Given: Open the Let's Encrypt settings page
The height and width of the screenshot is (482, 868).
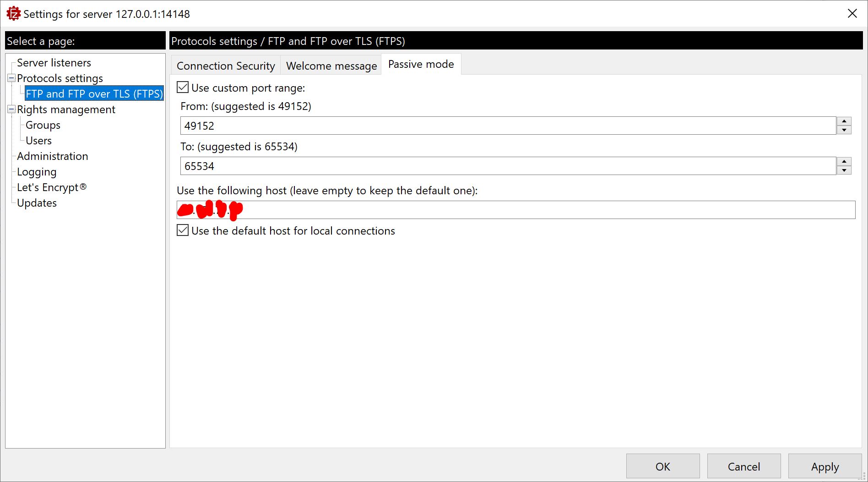Looking at the screenshot, I should 52,187.
